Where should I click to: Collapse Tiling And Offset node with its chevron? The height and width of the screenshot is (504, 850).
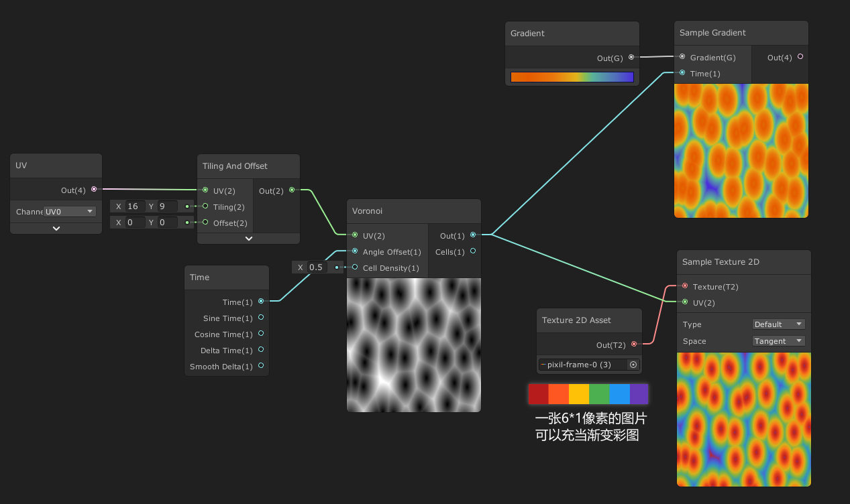[248, 238]
